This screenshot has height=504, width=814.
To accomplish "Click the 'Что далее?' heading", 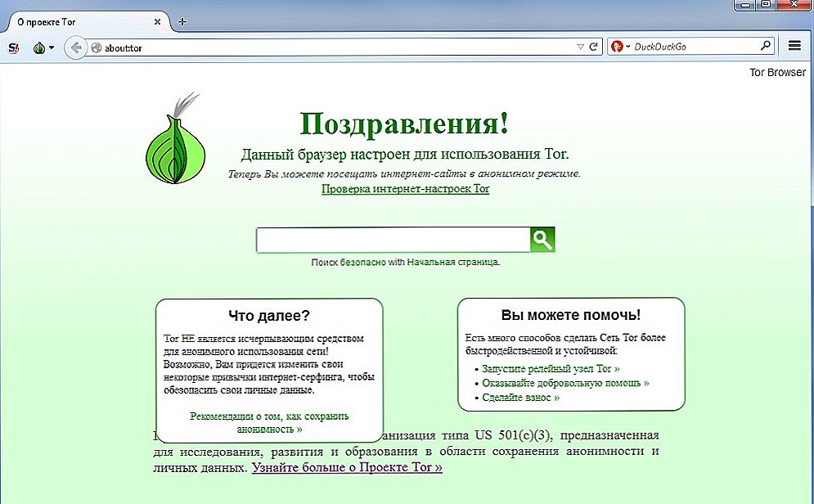I will 269,315.
